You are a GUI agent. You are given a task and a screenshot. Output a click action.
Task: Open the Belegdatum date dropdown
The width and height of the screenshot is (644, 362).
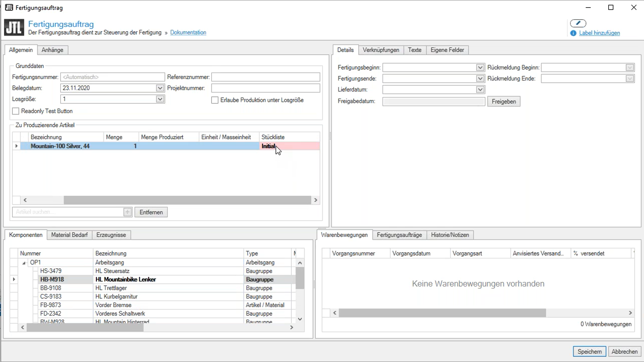160,88
